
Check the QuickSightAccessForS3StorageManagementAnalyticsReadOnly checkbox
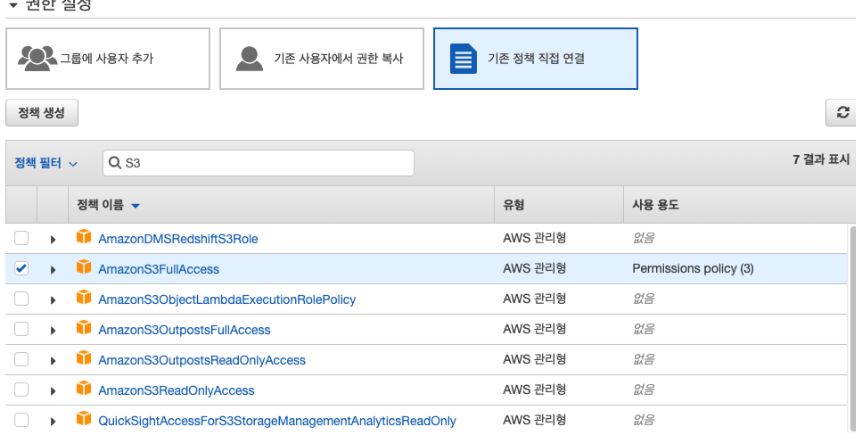click(21, 420)
